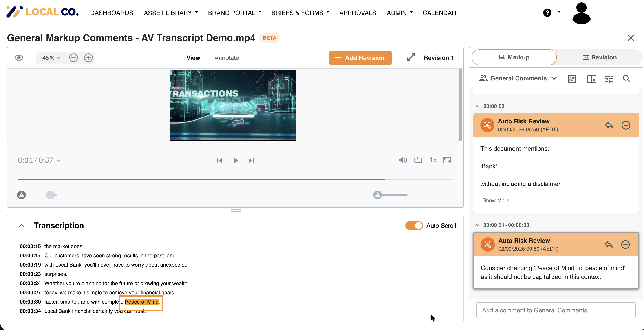The image size is (644, 330).
Task: Click the zoom out minus icon
Action: coord(73,58)
